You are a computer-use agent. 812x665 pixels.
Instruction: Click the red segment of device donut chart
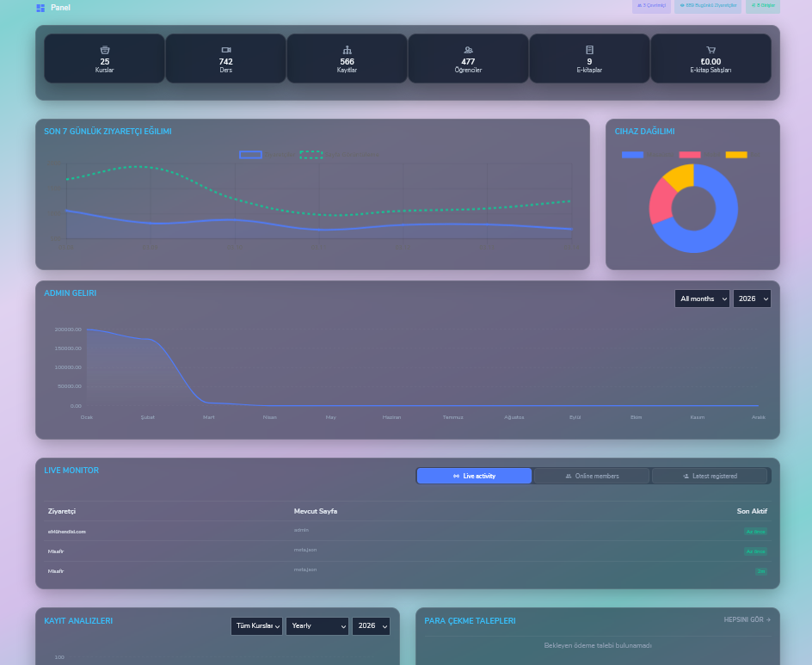tap(661, 203)
